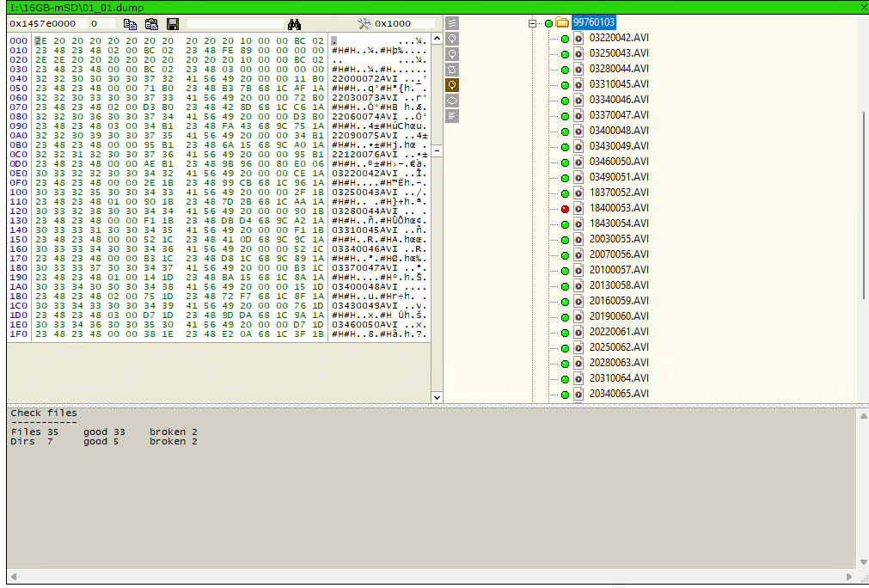Click the log panel scroll up arrow
Screen dimensions: 869x588
pos(864,416)
